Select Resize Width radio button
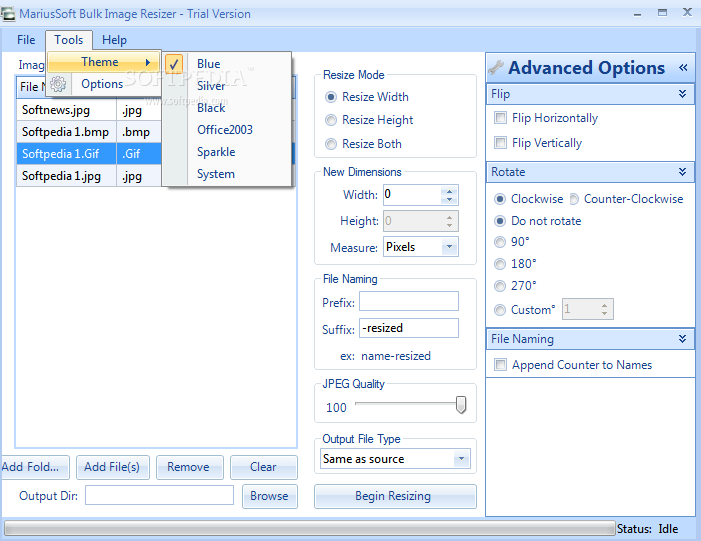 [331, 97]
